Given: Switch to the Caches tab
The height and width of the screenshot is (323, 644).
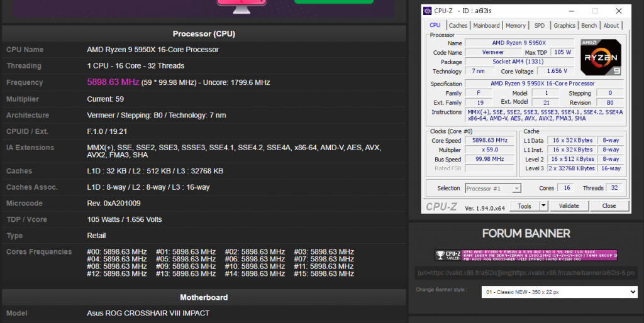Looking at the screenshot, I should pos(458,25).
